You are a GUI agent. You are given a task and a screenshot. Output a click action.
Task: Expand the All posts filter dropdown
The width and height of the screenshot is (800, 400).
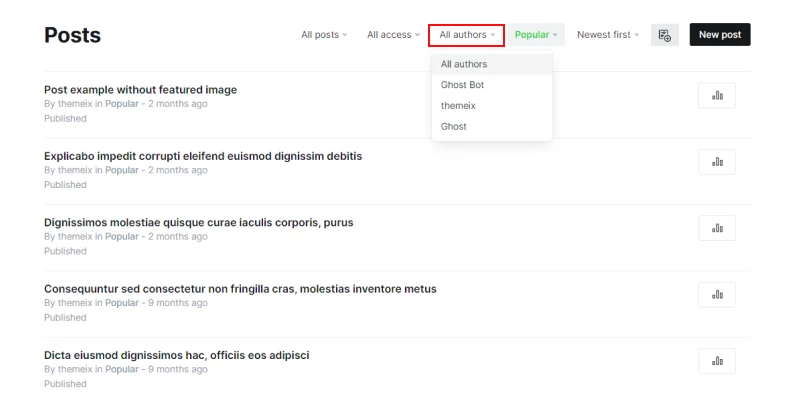(x=324, y=35)
